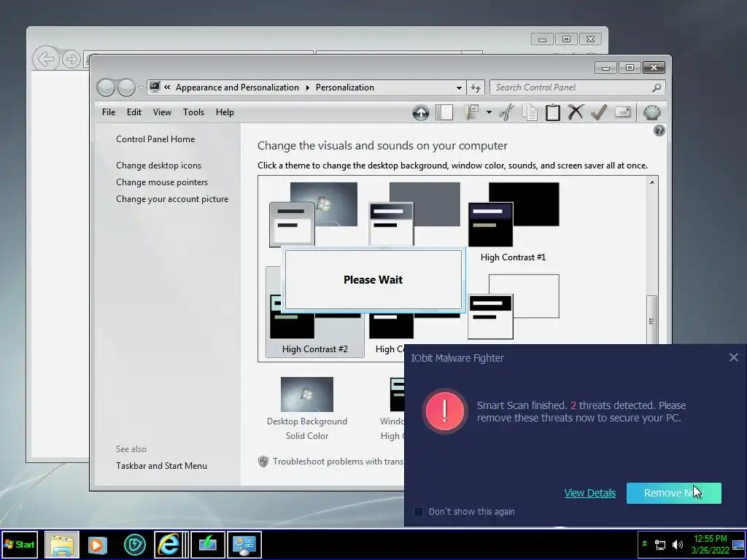Viewport: 747px width, 560px height.
Task: Click theme list scrollbar up arrow
Action: point(652,182)
